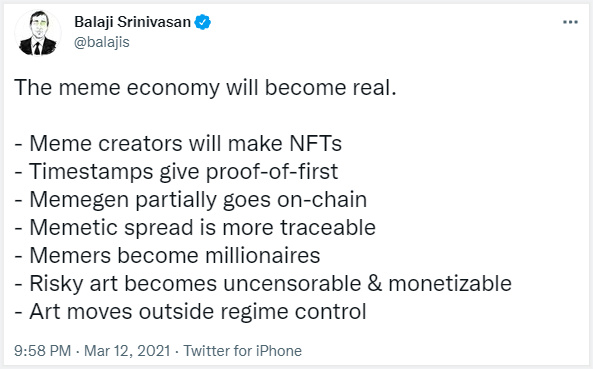Open the @balajis handle link

(x=102, y=42)
